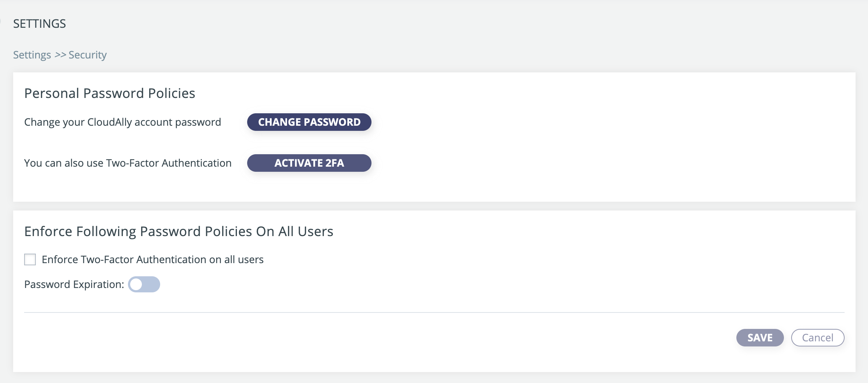Activate 2FA via the ACTIVATE 2FA button

coord(309,163)
